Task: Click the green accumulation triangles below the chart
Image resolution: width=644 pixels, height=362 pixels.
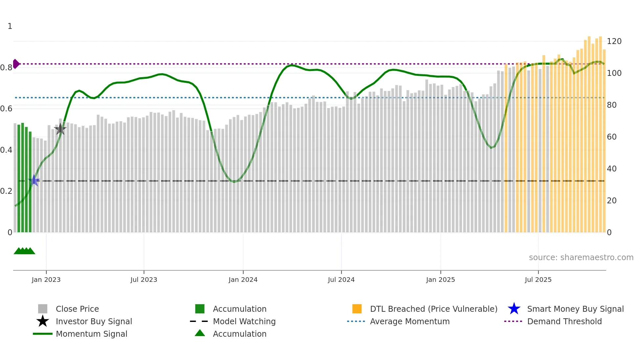Action: (x=24, y=251)
